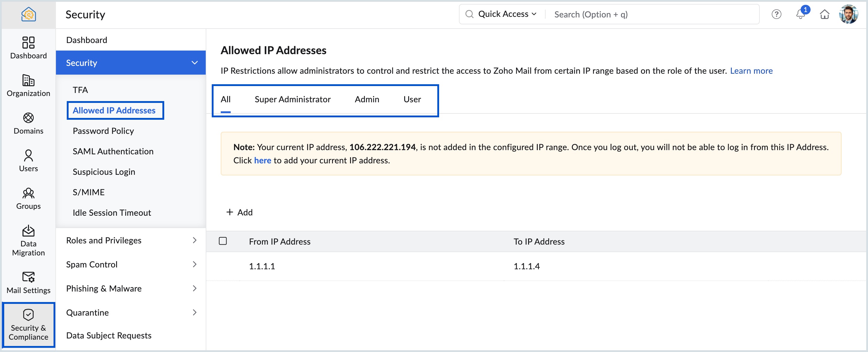Switch to the Admin tab

point(367,99)
